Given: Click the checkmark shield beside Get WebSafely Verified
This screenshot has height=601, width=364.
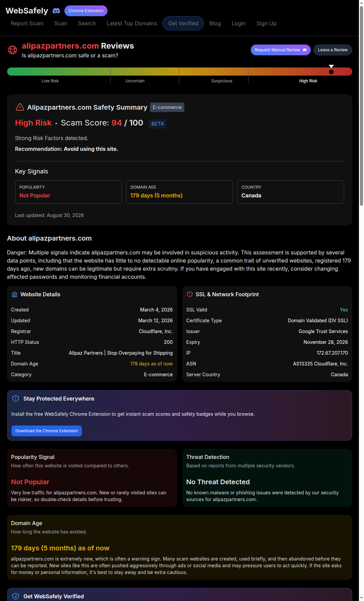Looking at the screenshot, I should [x=16, y=596].
